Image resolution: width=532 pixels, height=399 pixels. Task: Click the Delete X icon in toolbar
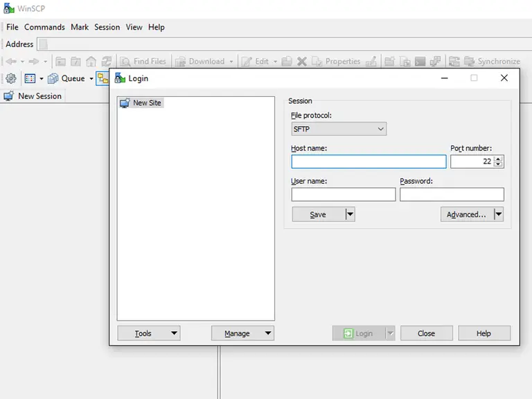tap(302, 61)
